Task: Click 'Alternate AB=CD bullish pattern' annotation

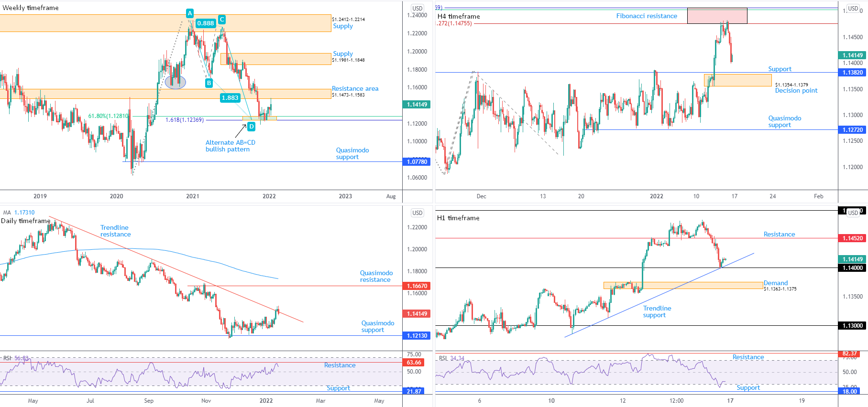Action: [x=231, y=146]
